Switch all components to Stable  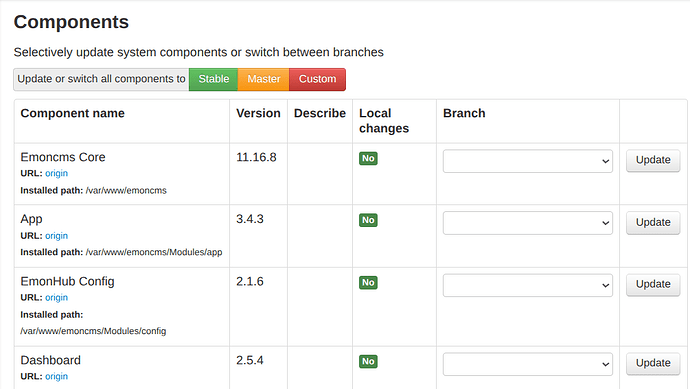213,79
